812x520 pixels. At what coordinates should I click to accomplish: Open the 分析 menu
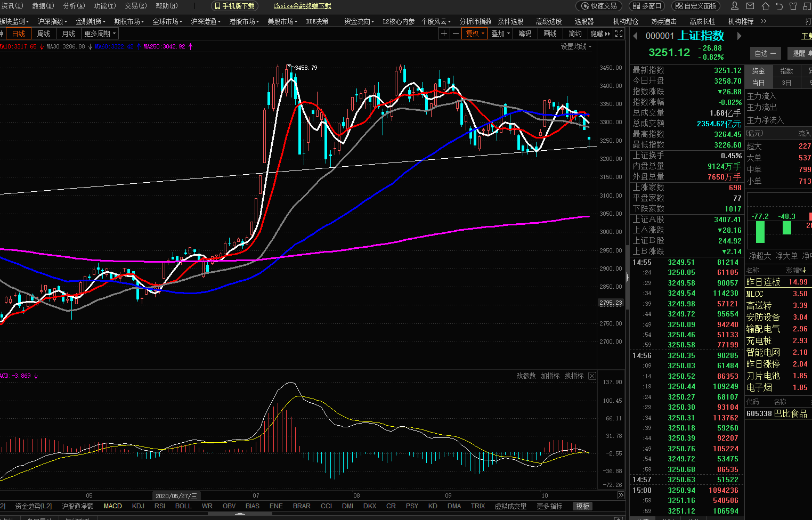[74, 6]
